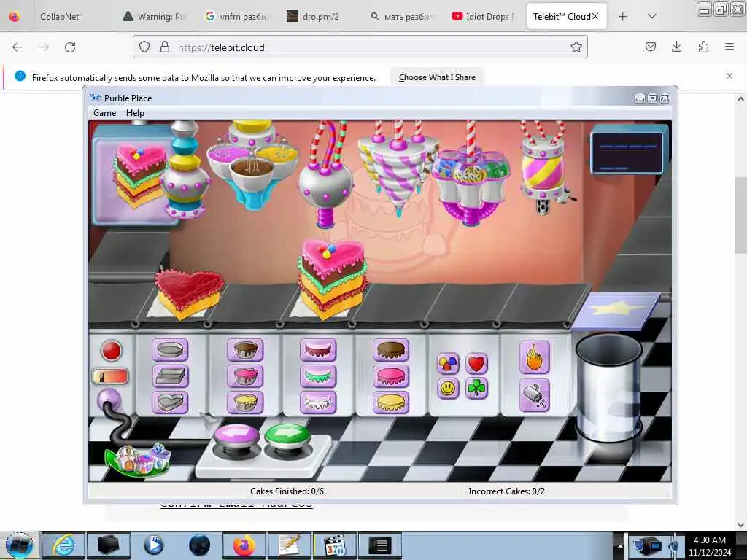This screenshot has width=747, height=560.
Task: Open the Firefox downloads panel
Action: [676, 47]
